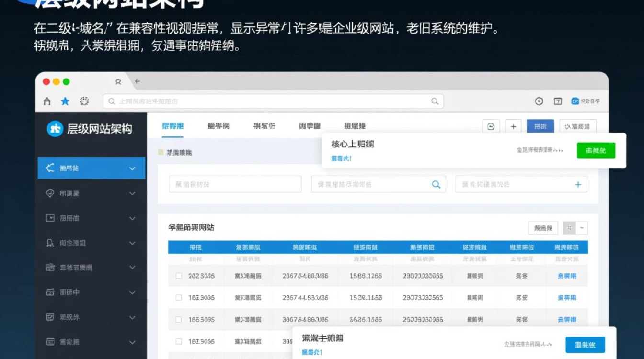Click the blue star bookmark icon beside the address bar

(x=64, y=101)
